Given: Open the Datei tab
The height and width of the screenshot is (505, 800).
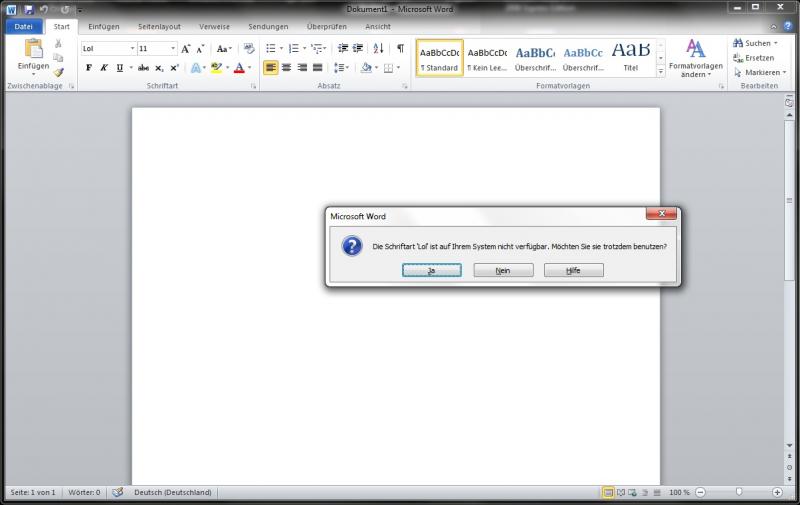Looking at the screenshot, I should pyautogui.click(x=23, y=26).
